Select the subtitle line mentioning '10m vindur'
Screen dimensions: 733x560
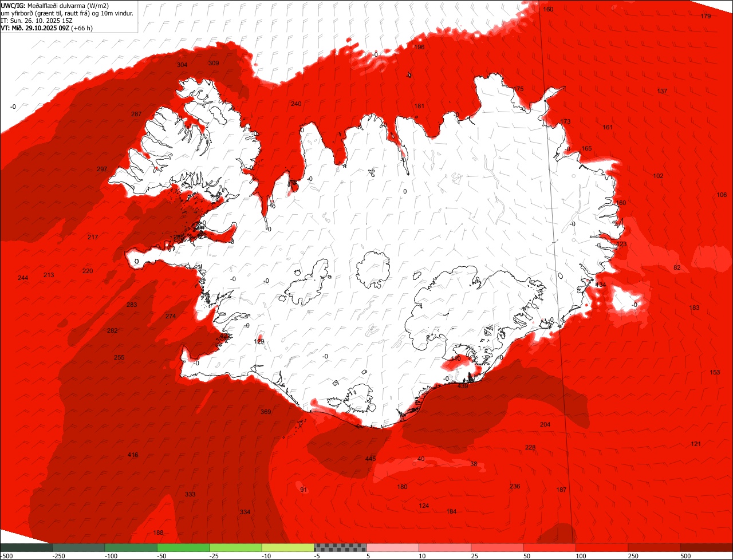(68, 13)
